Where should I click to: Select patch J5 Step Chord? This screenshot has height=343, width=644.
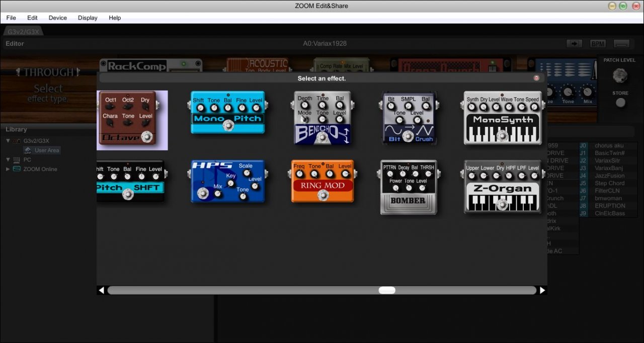click(608, 183)
